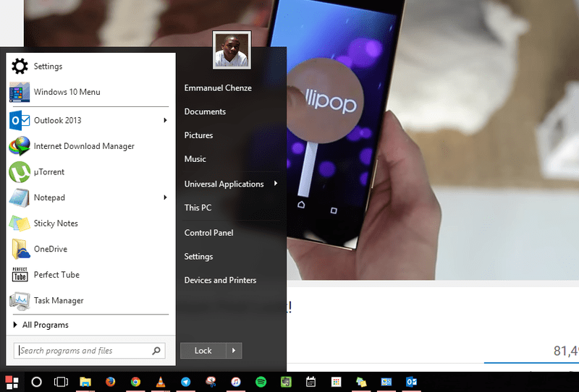
Task: Open shutdown options arrow beside Lock
Action: [234, 351]
